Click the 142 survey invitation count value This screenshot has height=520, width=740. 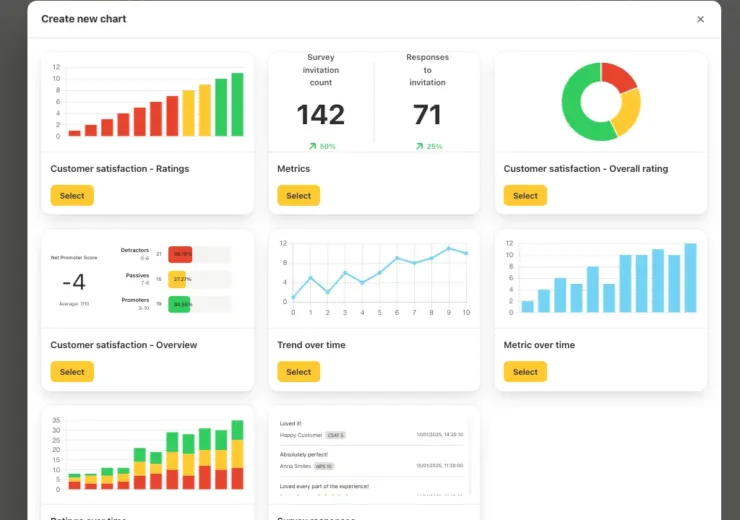click(321, 115)
